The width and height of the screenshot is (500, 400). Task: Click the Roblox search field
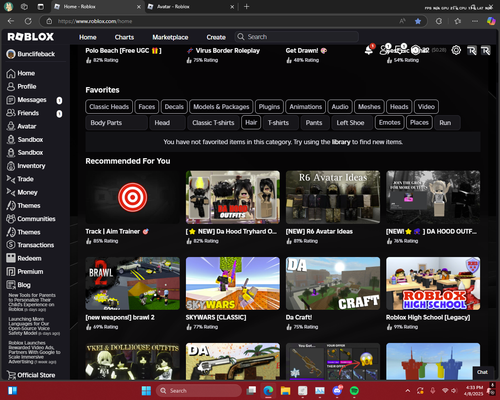pos(297,37)
